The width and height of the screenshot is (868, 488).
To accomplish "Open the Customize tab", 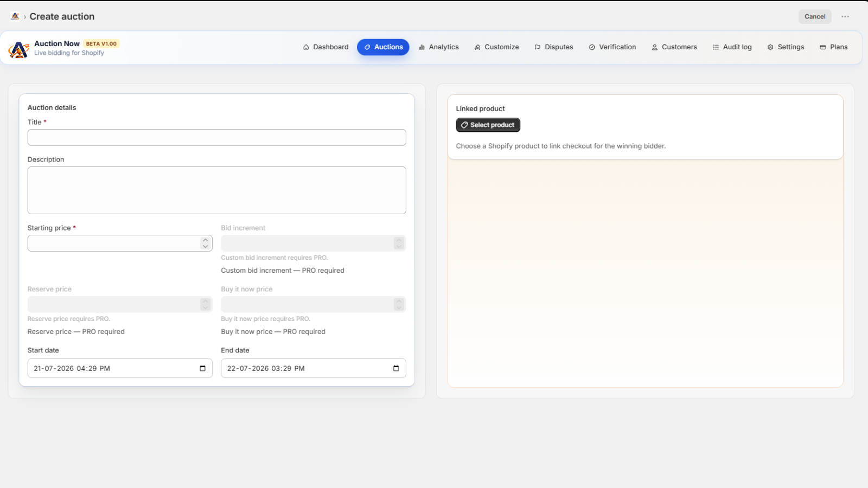I will 496,47.
